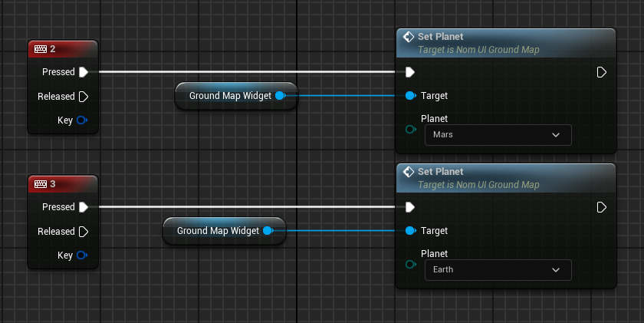Viewport: 644px width, 323px height.
Task: Click exec output pin on Earth Set Planet node
Action: point(602,207)
